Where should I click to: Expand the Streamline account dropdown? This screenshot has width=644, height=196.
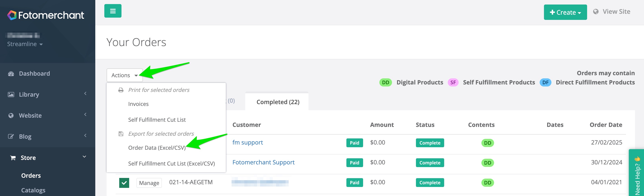[x=25, y=44]
